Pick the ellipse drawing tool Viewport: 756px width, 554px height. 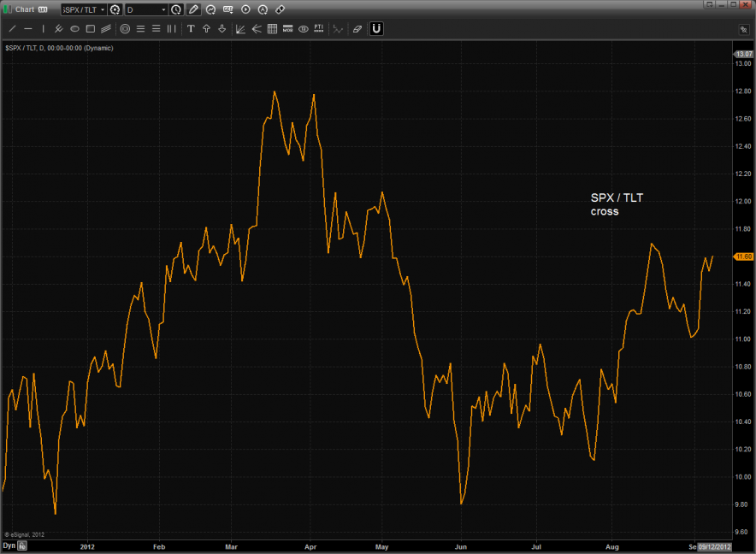(x=74, y=29)
